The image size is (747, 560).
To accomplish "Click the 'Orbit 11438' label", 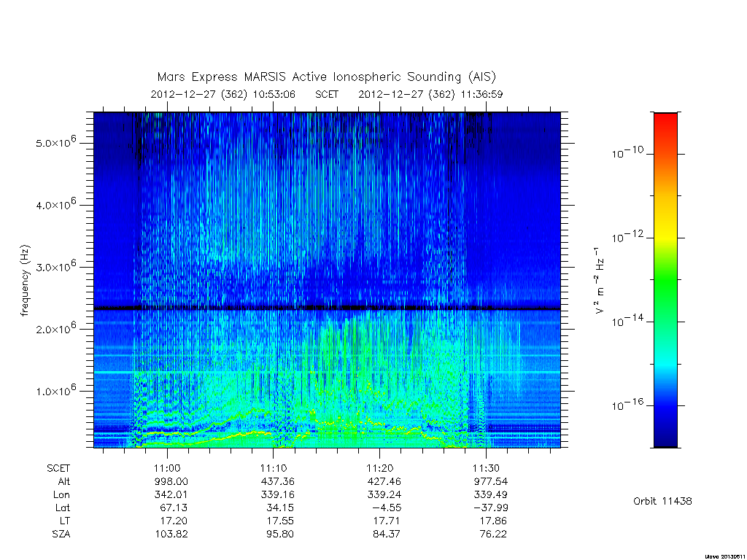I will [x=662, y=501].
